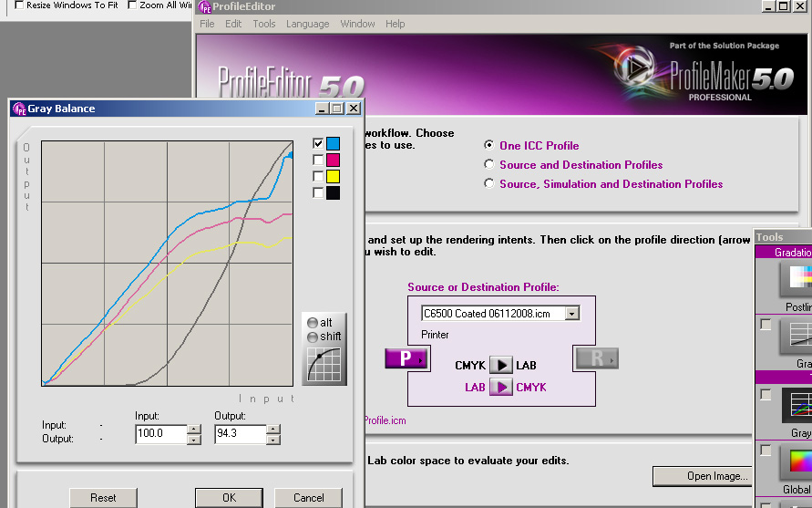Click the Input field showing 100.0
Image resolution: width=812 pixels, height=508 pixels.
pos(161,434)
